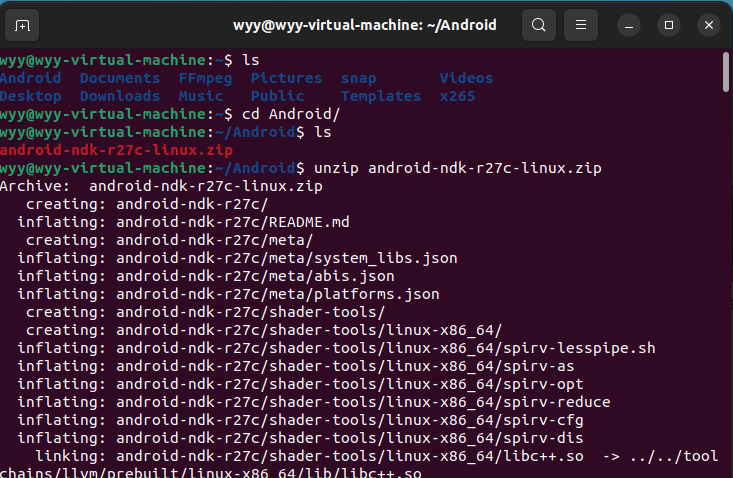
Task: Click the vertical scrollbar thumb
Action: (x=726, y=73)
